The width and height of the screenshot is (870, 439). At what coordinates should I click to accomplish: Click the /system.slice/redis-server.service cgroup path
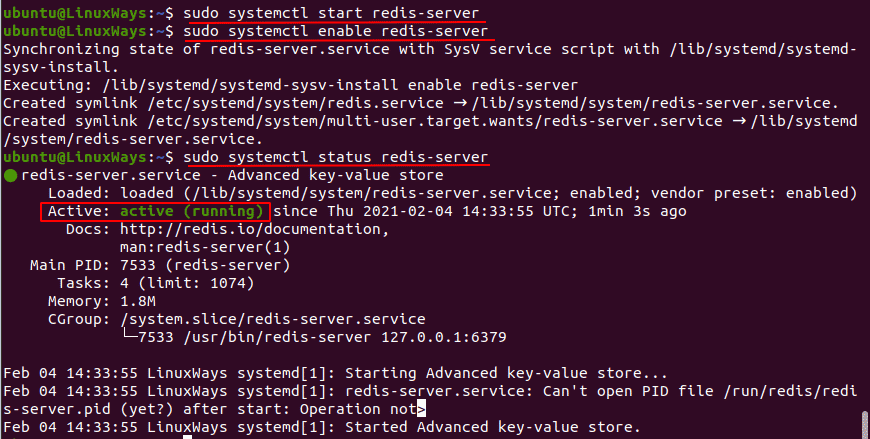(273, 319)
